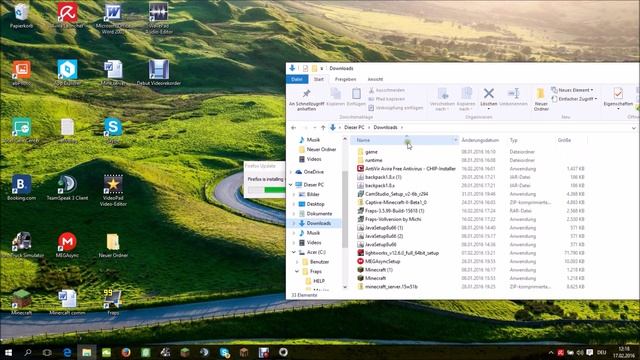Sort by Name column header
640x360 pixels.
404,140
